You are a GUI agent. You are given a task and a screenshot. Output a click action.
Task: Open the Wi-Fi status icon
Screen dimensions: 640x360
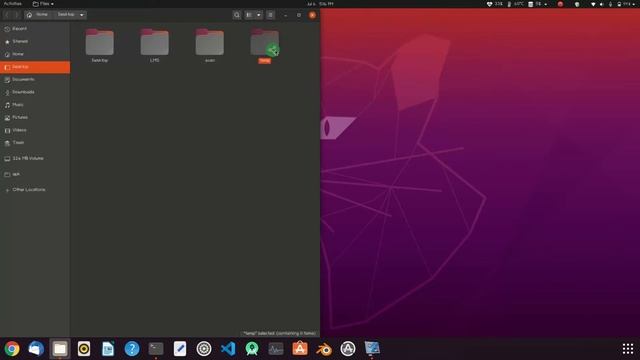(593, 4)
